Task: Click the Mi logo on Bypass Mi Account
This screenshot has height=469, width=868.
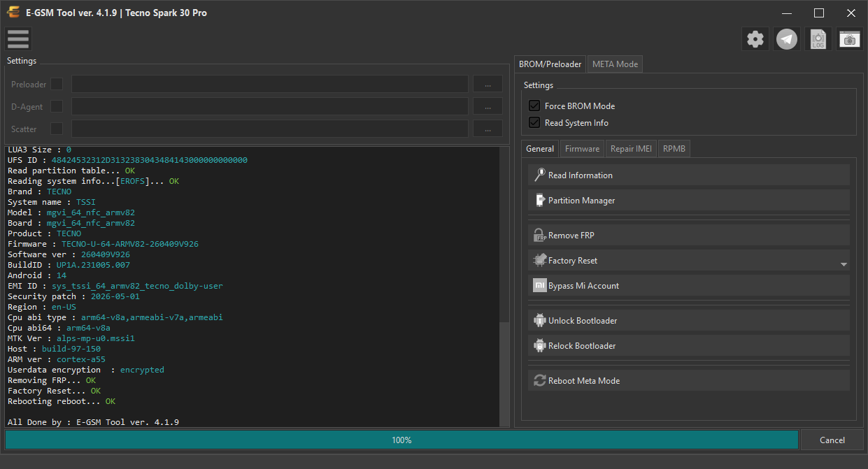Action: [x=539, y=286]
